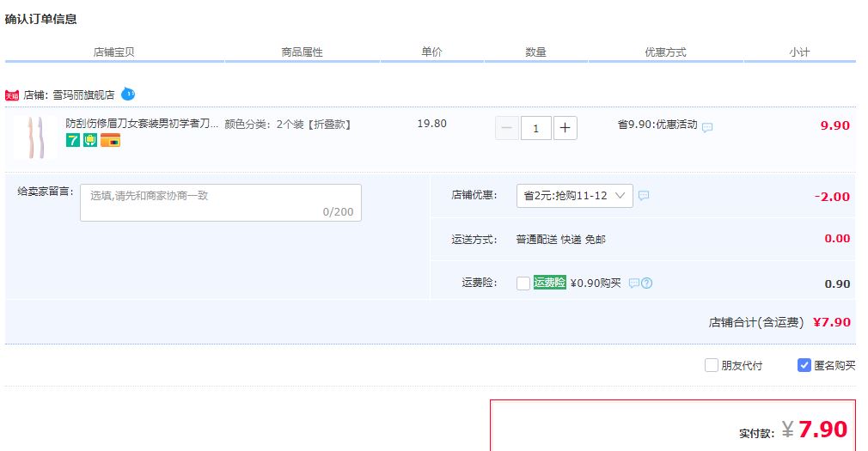868x451 pixels.
Task: Click the green 运费险 badge
Action: [550, 283]
